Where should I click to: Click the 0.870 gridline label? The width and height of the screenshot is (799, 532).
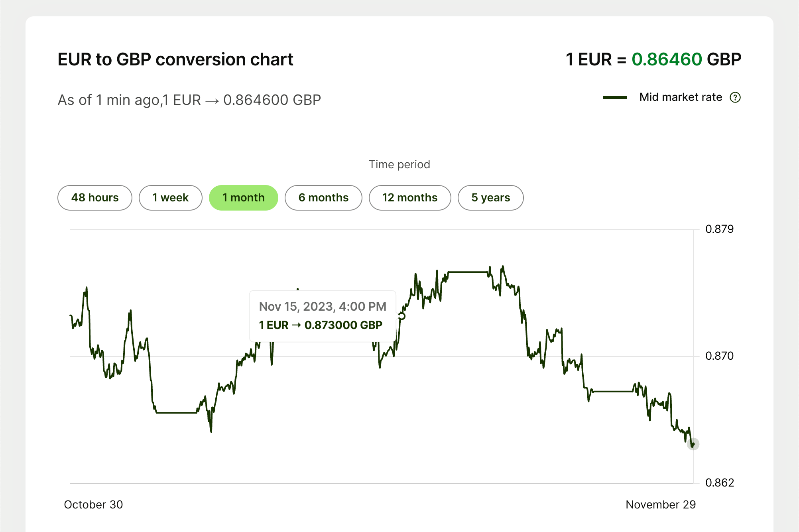[x=720, y=356]
